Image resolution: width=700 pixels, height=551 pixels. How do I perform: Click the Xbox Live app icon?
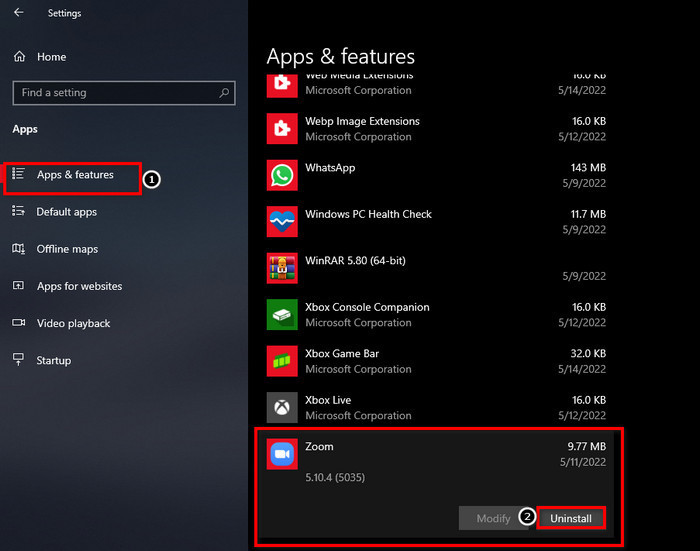[x=282, y=407]
